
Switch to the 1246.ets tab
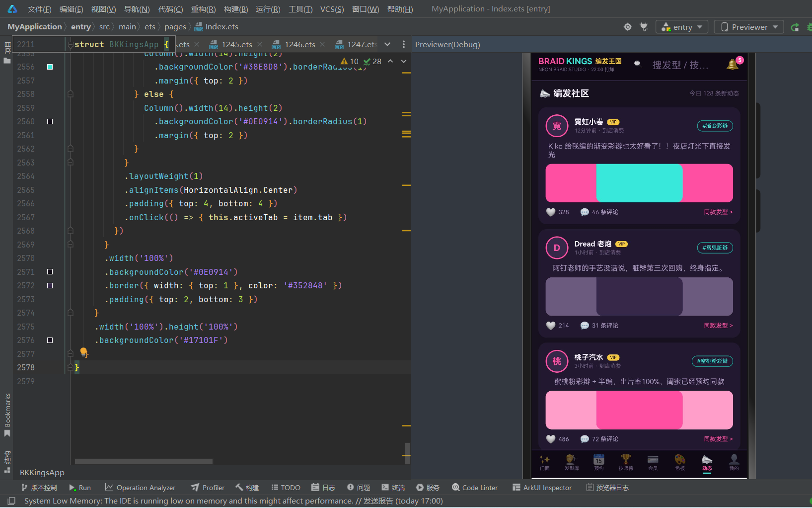coord(299,44)
